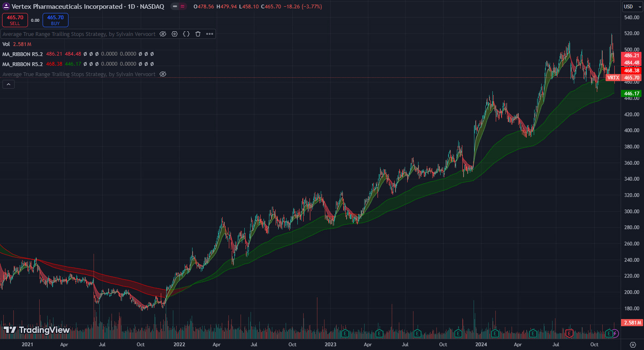Viewport: 644px width, 350px height.
Task: Collapse the indicator legend with the chevron
Action: point(8,84)
